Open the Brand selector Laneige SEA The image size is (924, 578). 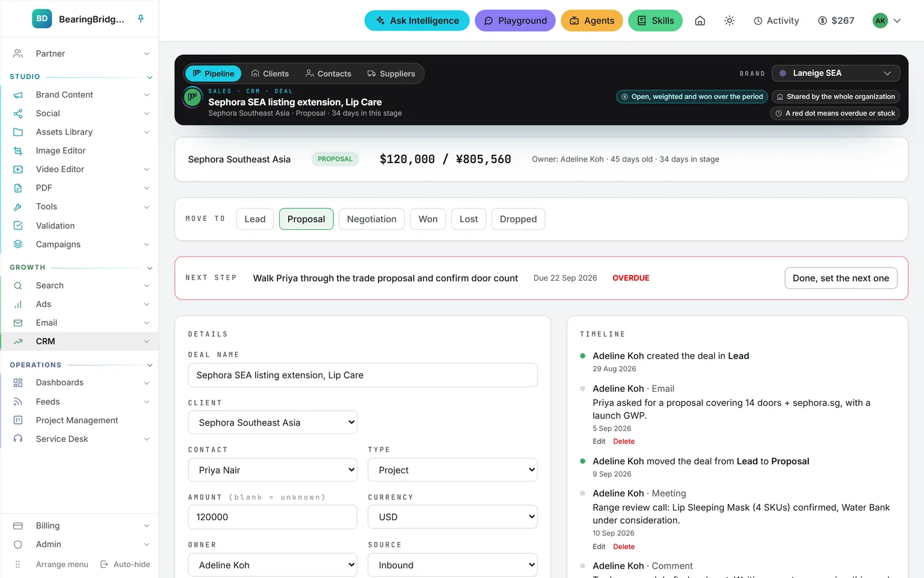click(x=836, y=73)
